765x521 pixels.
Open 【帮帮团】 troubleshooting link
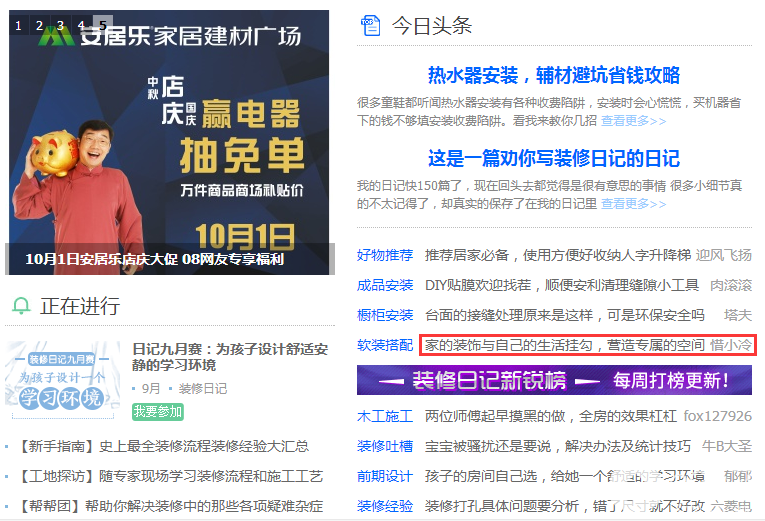(170, 506)
